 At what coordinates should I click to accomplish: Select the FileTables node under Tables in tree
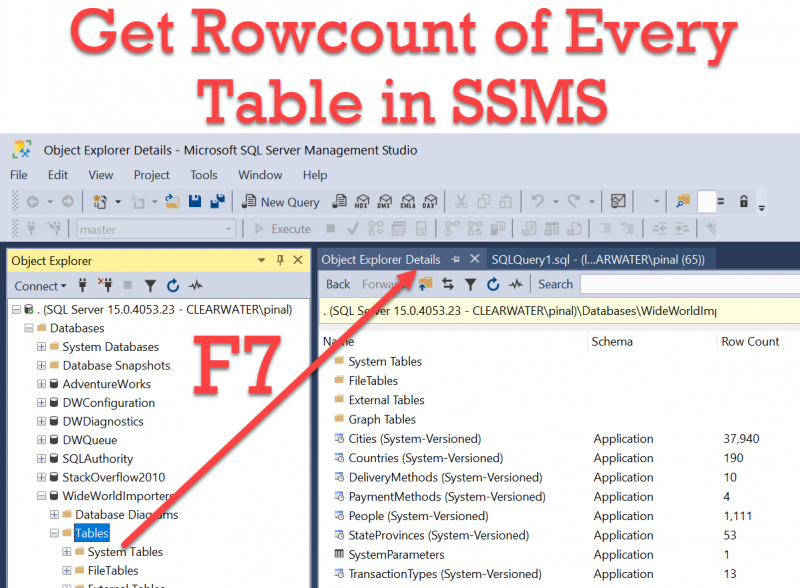(113, 570)
